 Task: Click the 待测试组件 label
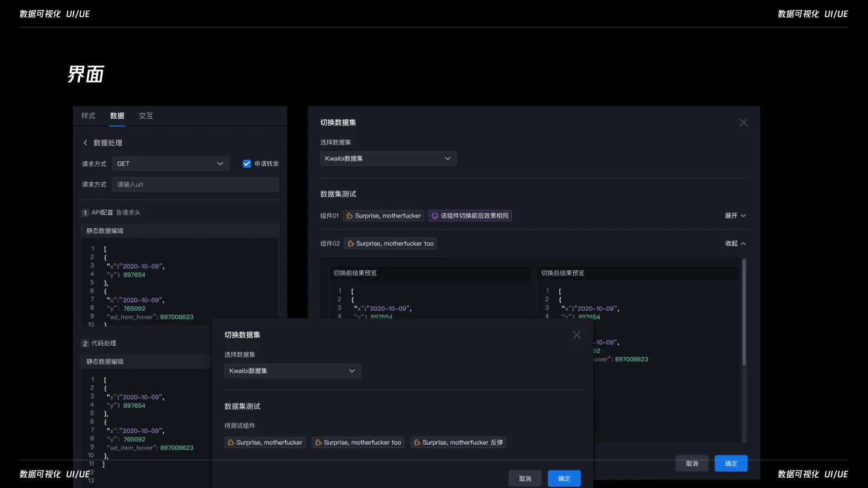tap(240, 425)
